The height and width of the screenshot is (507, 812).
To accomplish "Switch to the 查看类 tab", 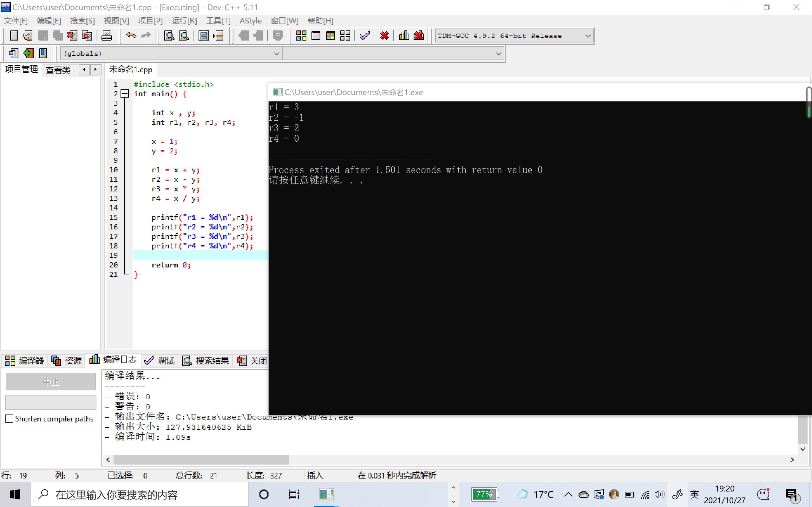I will [x=58, y=70].
